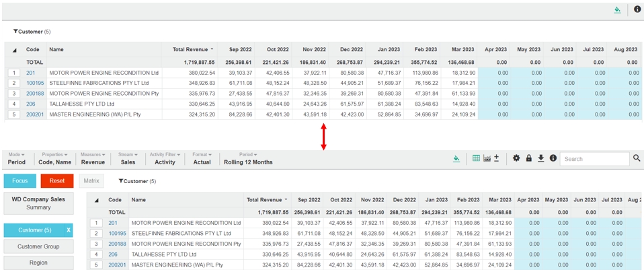Expand the Period dropdown Rolling 12 Months
This screenshot has height=270, width=644.
[x=248, y=159]
